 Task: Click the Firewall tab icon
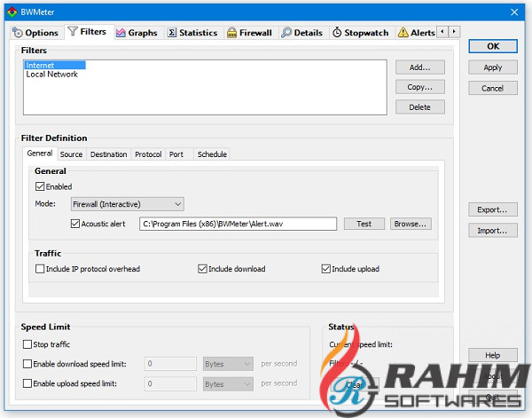pos(231,33)
